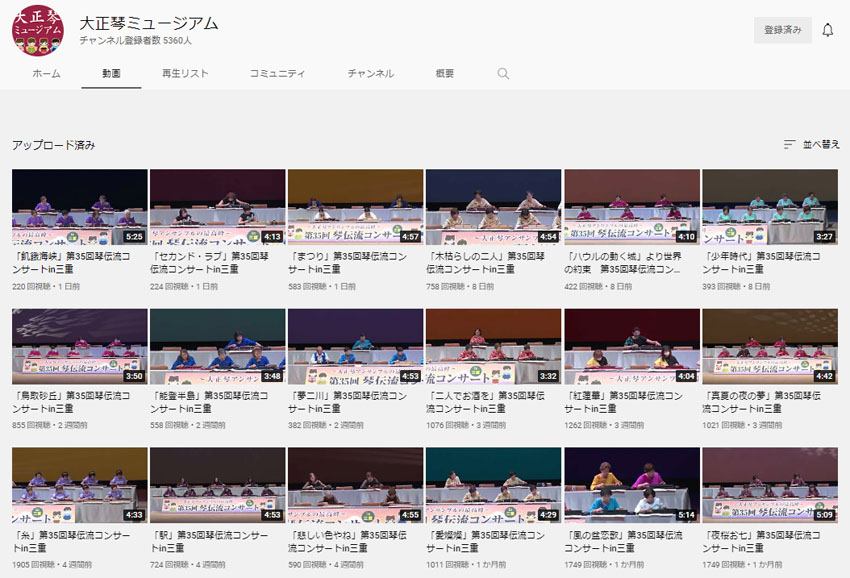This screenshot has width=850, height=578.
Task: Toggle the 登録済み subscription button
Action: click(782, 30)
